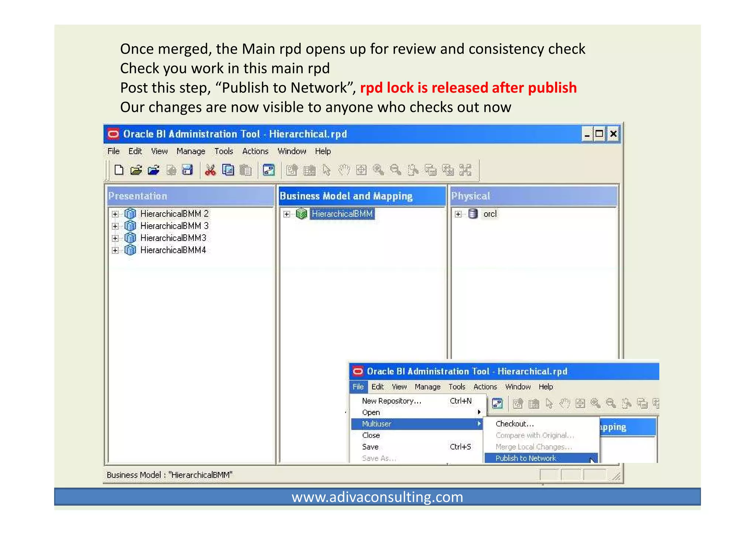Click the orcl database cylinder icon
756x535 pixels.
(473, 214)
